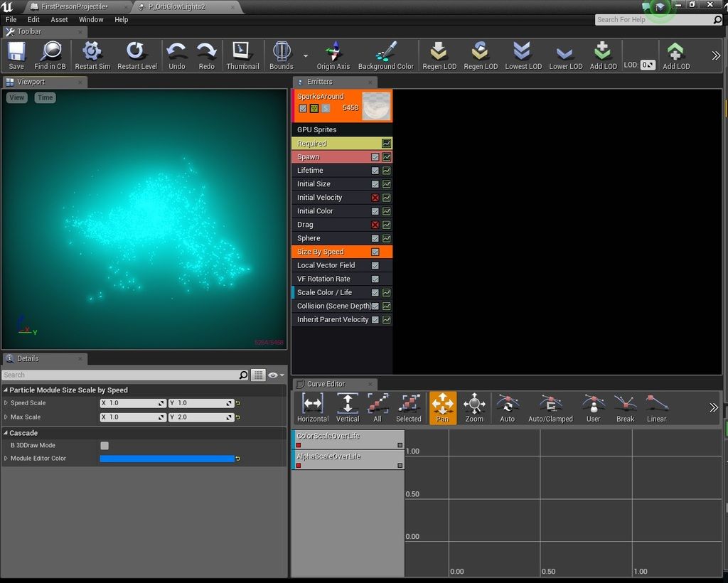
Task: Switch to the FirstPersonProjectile tab
Action: [x=74, y=6]
